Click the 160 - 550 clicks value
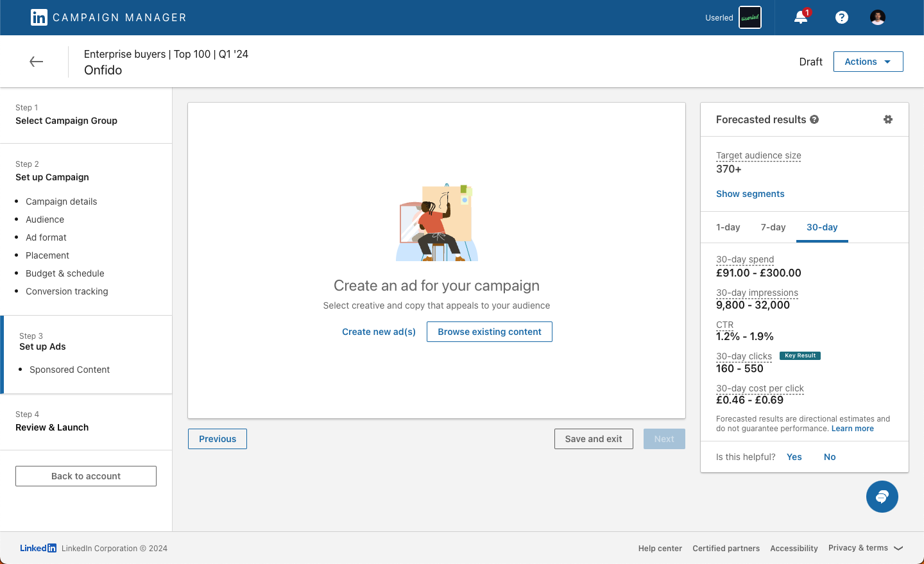The image size is (924, 564). [740, 368]
